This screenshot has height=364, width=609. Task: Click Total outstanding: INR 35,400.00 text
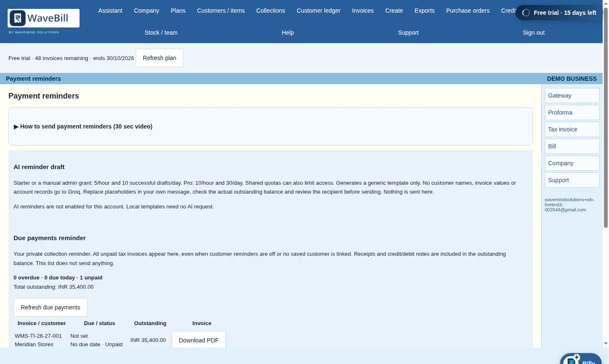[x=54, y=287]
